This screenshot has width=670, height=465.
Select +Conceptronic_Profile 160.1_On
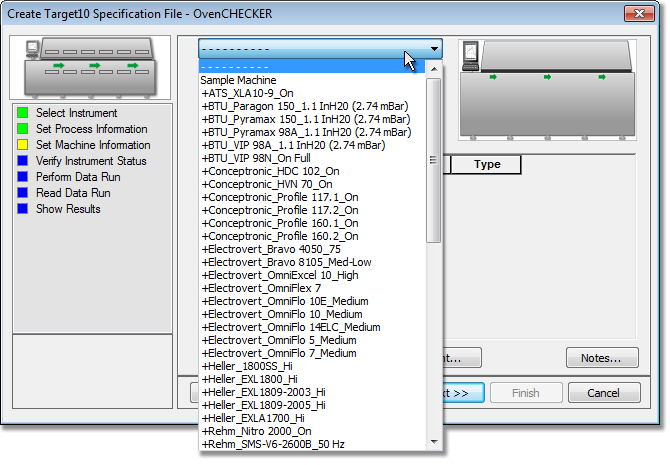click(312, 223)
